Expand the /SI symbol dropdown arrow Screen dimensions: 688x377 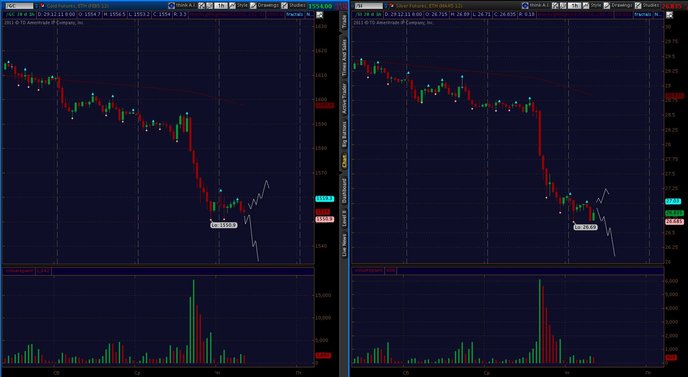386,6
